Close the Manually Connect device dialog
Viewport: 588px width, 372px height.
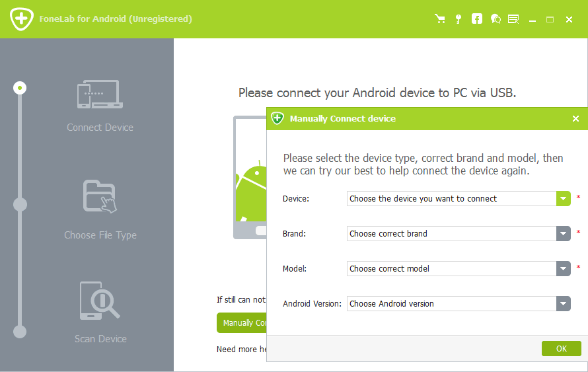[575, 118]
